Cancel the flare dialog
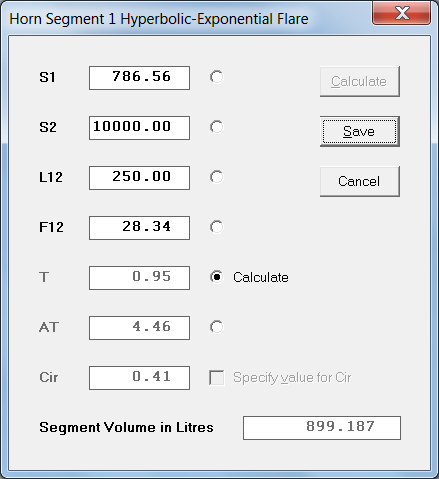The width and height of the screenshot is (439, 479). point(360,182)
